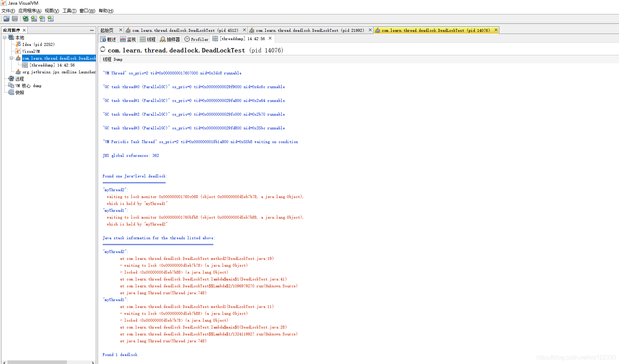Click the Add JFR Snapshot toolbar icon

(x=51, y=19)
